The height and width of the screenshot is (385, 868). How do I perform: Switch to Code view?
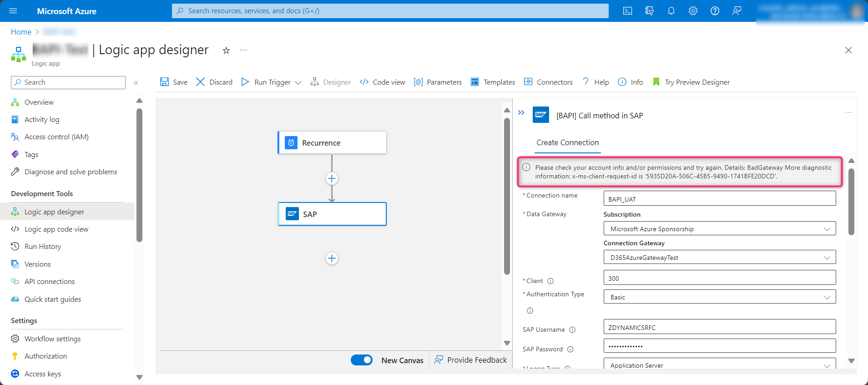382,82
